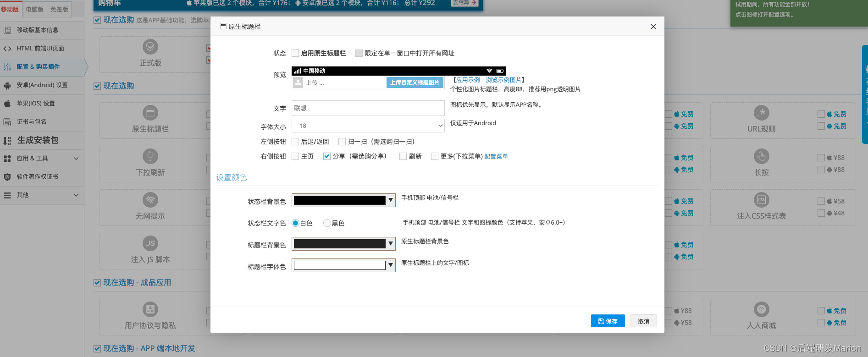Open the 配置菜单 link
The image size is (868, 357).
point(496,156)
